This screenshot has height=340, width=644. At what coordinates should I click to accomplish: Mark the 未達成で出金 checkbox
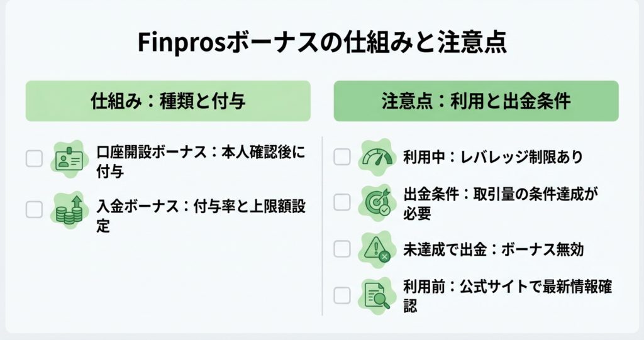(x=341, y=249)
